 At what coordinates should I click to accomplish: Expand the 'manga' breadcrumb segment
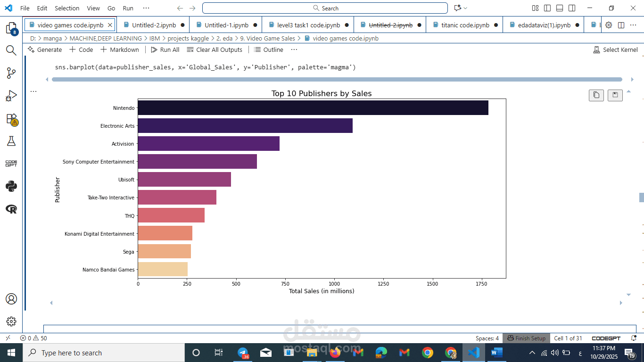[x=53, y=38]
